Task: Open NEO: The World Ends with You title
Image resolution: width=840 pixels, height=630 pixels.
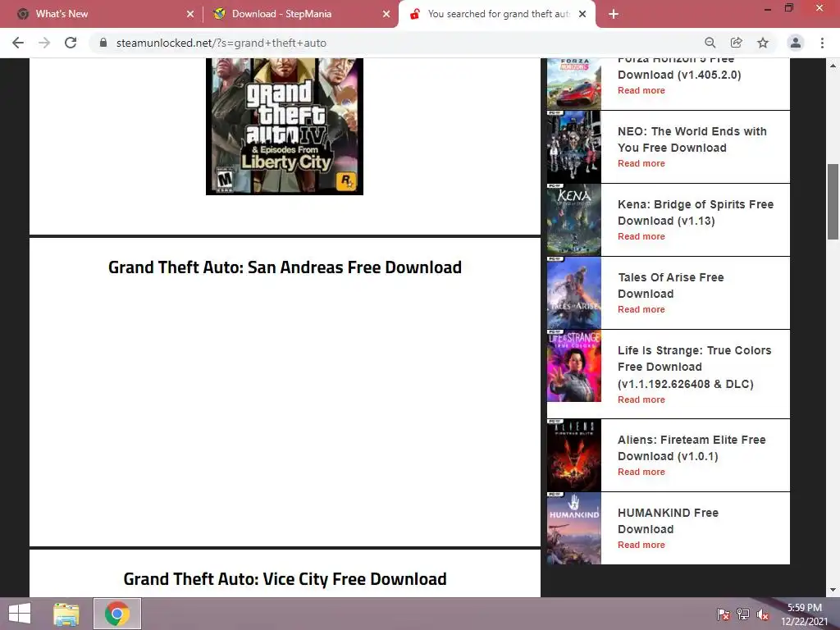Action: click(692, 139)
